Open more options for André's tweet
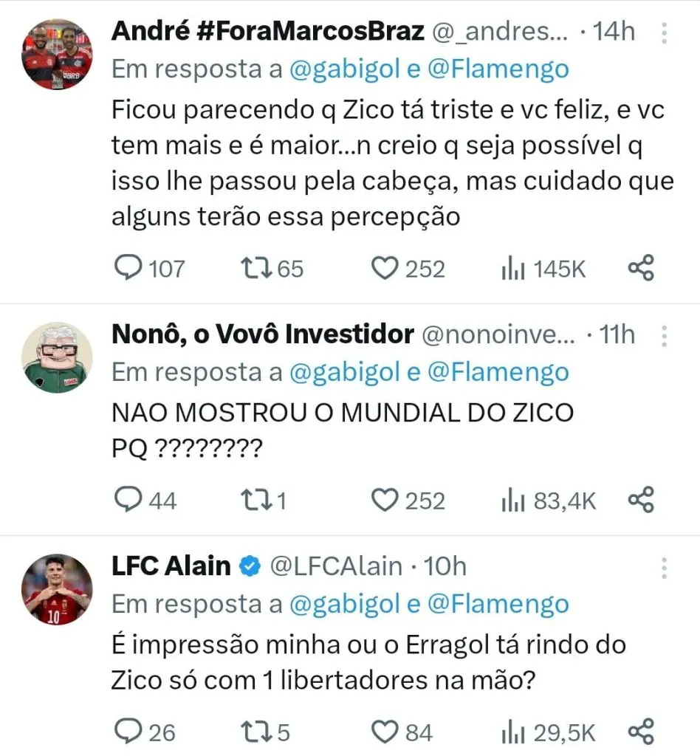 (664, 33)
